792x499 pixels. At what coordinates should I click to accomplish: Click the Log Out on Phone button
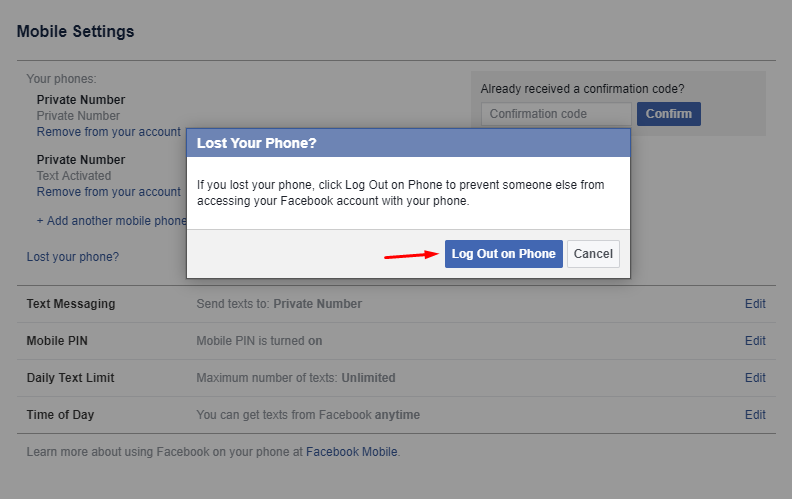click(504, 254)
